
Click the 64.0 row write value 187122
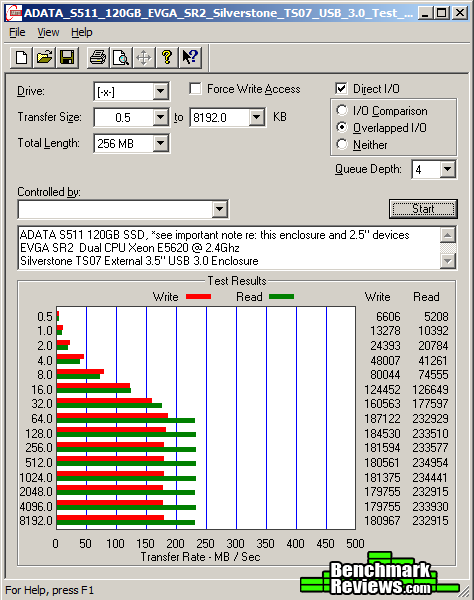click(x=382, y=419)
